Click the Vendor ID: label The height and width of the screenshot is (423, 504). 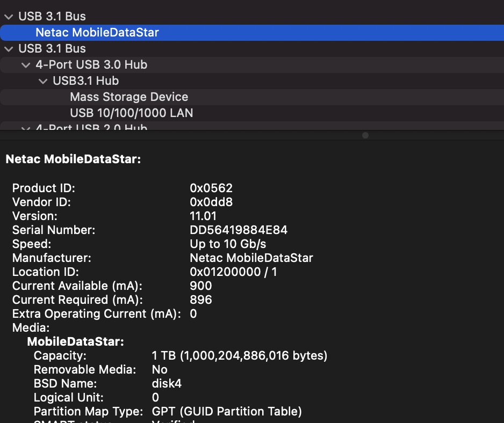click(x=41, y=202)
